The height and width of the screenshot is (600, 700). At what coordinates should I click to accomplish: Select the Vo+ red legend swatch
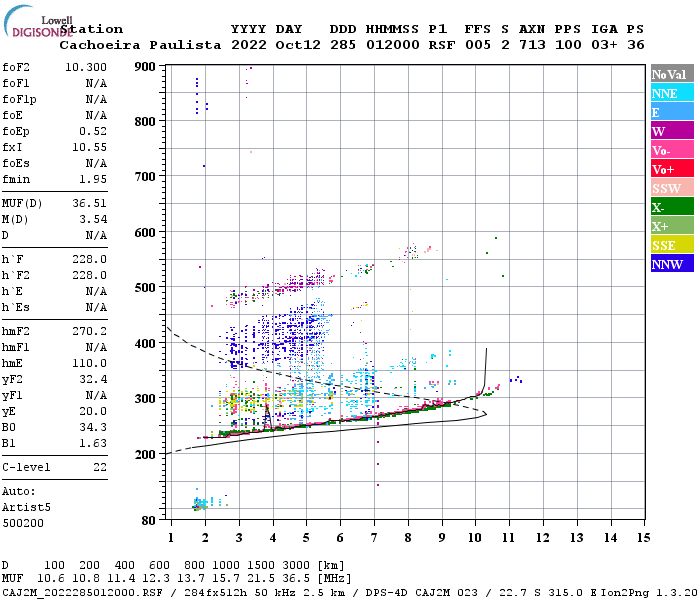[672, 169]
